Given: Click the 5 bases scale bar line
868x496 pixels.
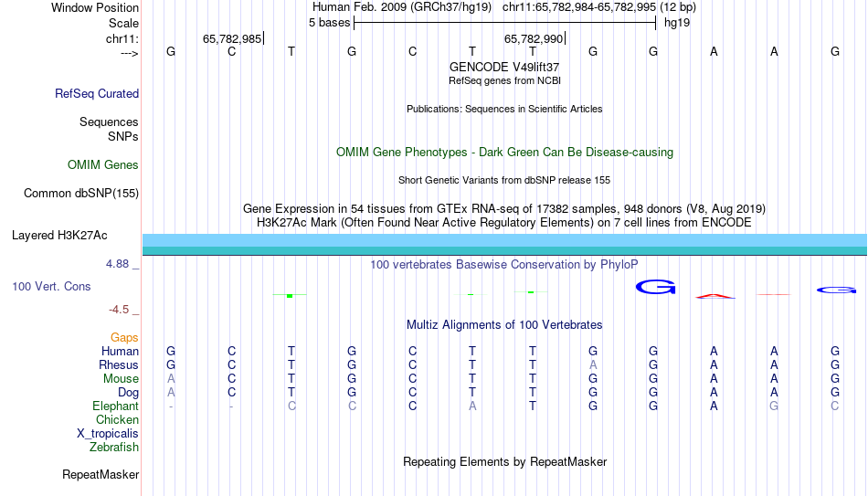Looking at the screenshot, I should [x=505, y=23].
